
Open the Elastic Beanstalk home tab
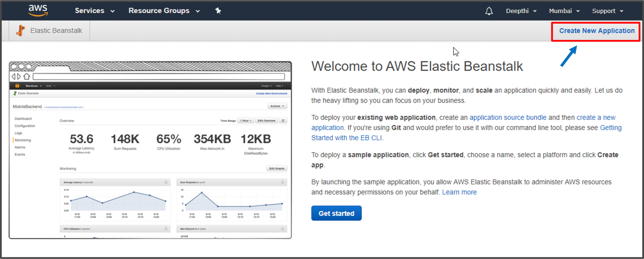pyautogui.click(x=49, y=31)
